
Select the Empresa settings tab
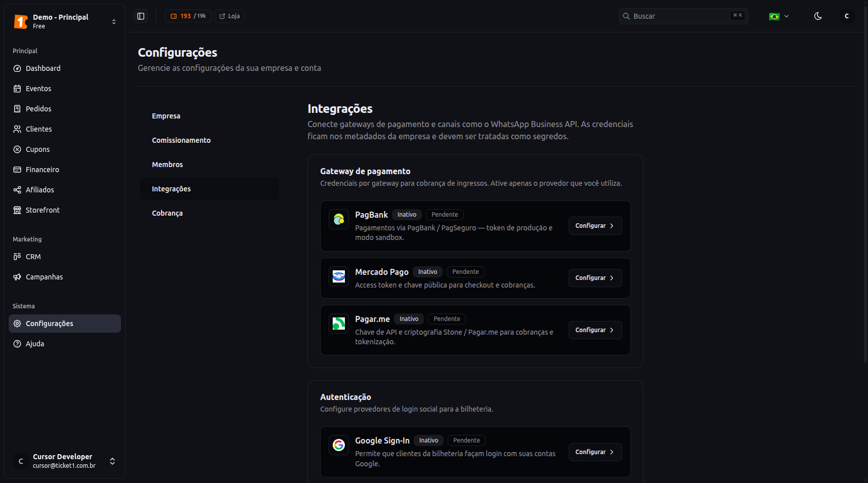pyautogui.click(x=209, y=116)
